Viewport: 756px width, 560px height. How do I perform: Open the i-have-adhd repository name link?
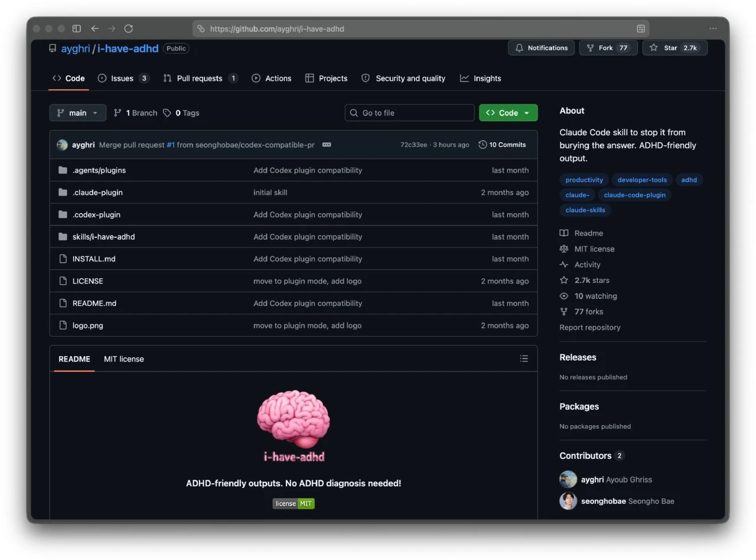click(x=128, y=48)
